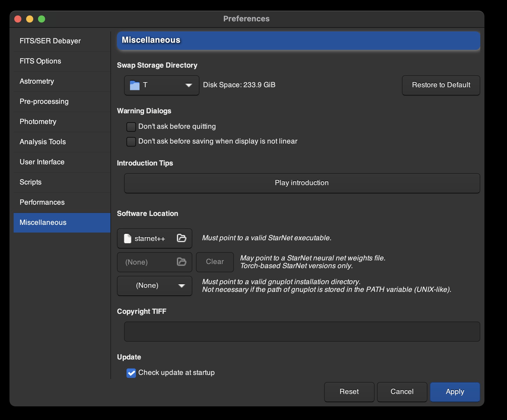The width and height of the screenshot is (507, 420).
Task: Toggle Don't ask before saving when not linear
Action: point(131,142)
